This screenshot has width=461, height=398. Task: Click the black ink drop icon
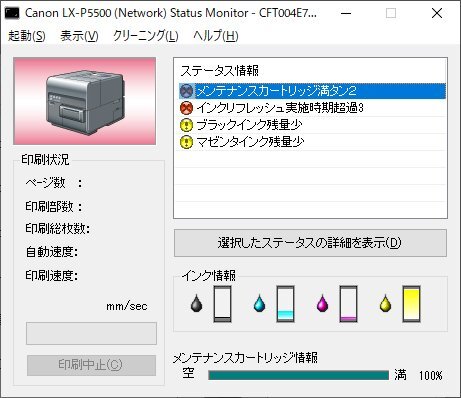point(196,303)
